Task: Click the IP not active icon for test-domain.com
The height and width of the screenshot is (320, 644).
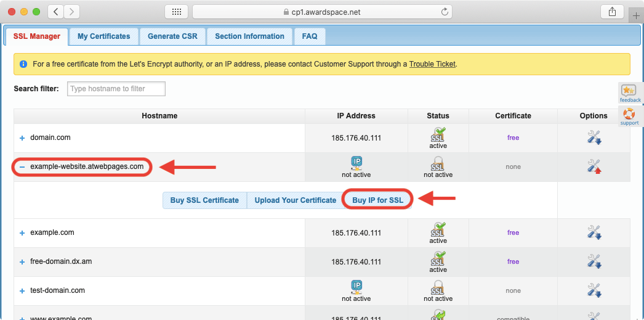Action: tap(356, 286)
